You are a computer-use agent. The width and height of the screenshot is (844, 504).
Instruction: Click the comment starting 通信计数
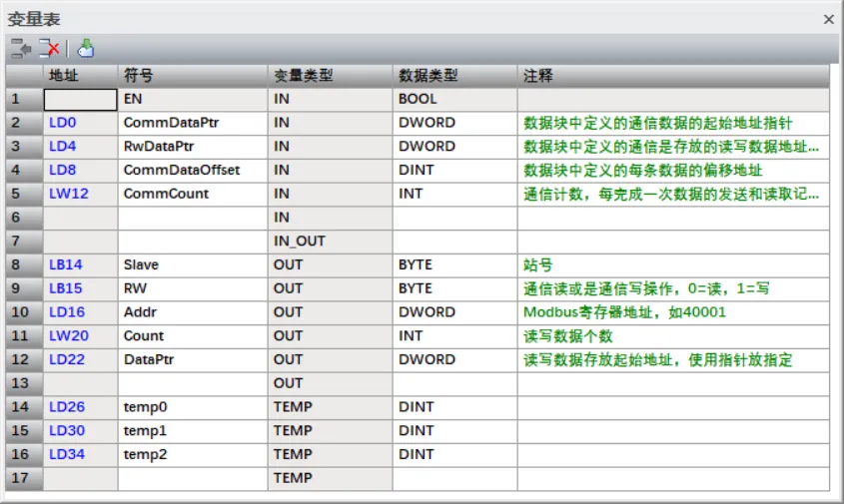pos(671,195)
